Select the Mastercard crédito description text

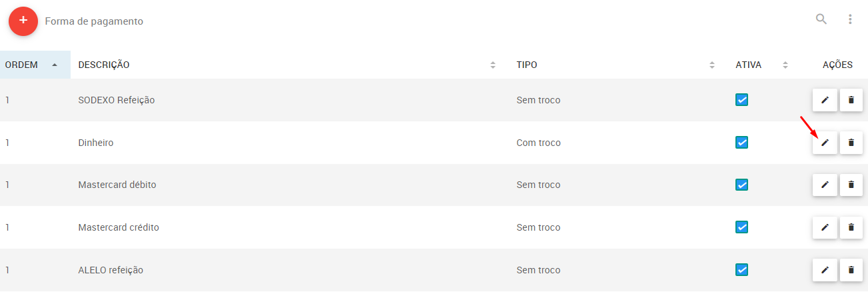[119, 227]
